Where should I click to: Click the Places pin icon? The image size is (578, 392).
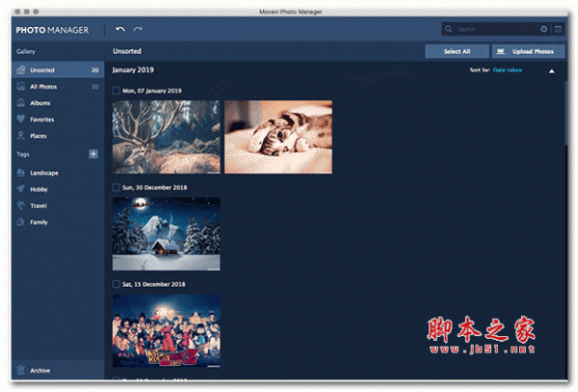(x=21, y=136)
